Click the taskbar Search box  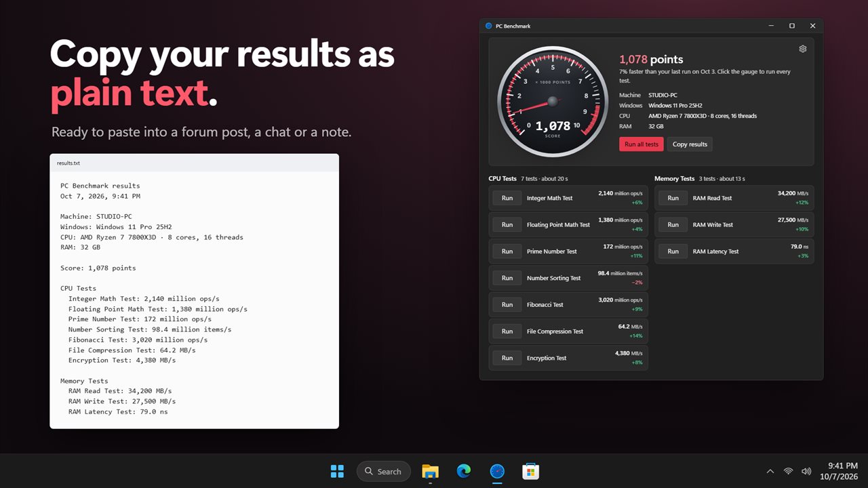pos(383,471)
